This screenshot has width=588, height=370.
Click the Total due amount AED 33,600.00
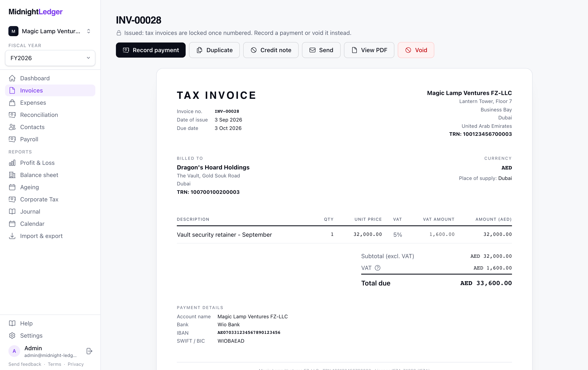[x=486, y=283]
